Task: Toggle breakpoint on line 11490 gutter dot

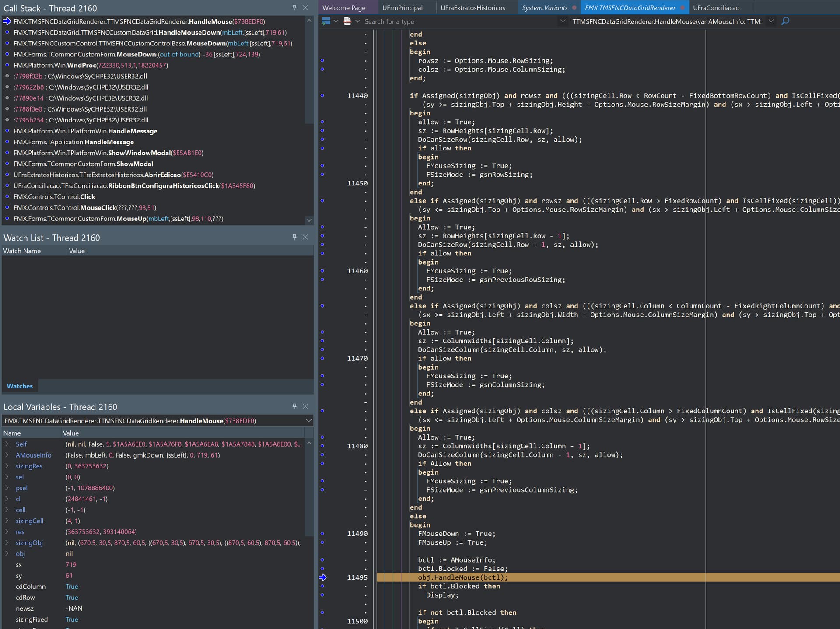Action: coord(322,534)
